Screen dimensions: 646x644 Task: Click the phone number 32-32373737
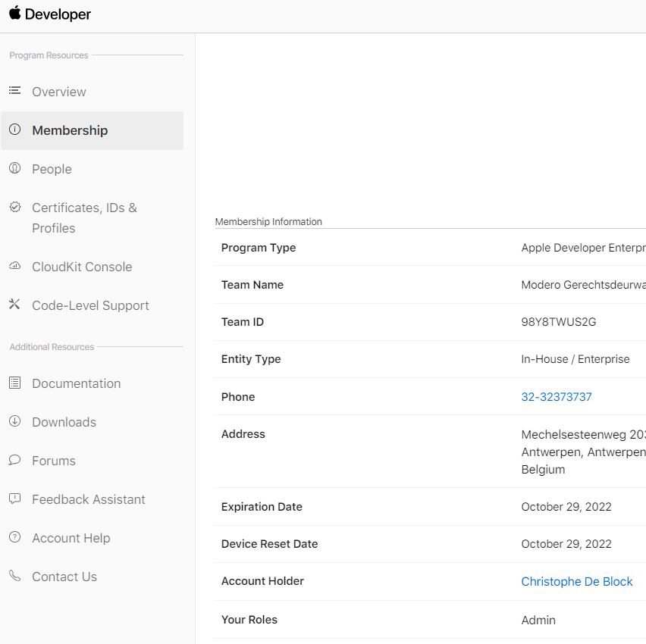coord(557,396)
